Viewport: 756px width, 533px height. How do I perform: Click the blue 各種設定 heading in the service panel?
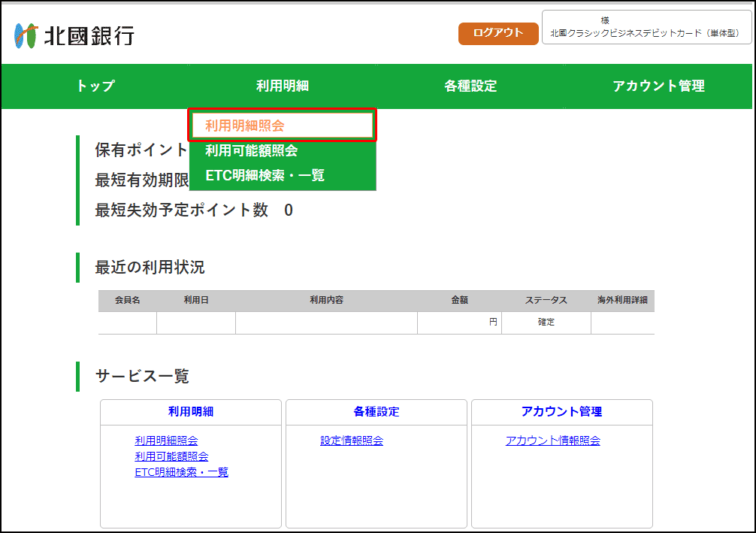pos(376,411)
